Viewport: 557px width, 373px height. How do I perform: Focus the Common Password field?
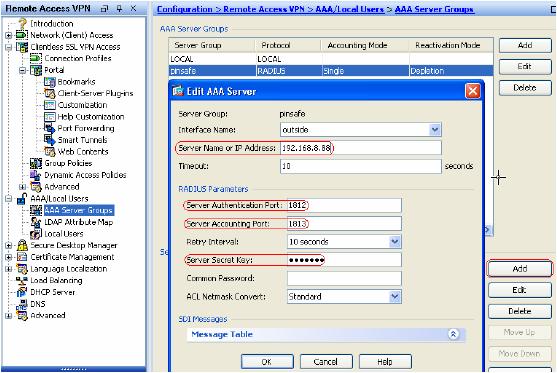344,279
